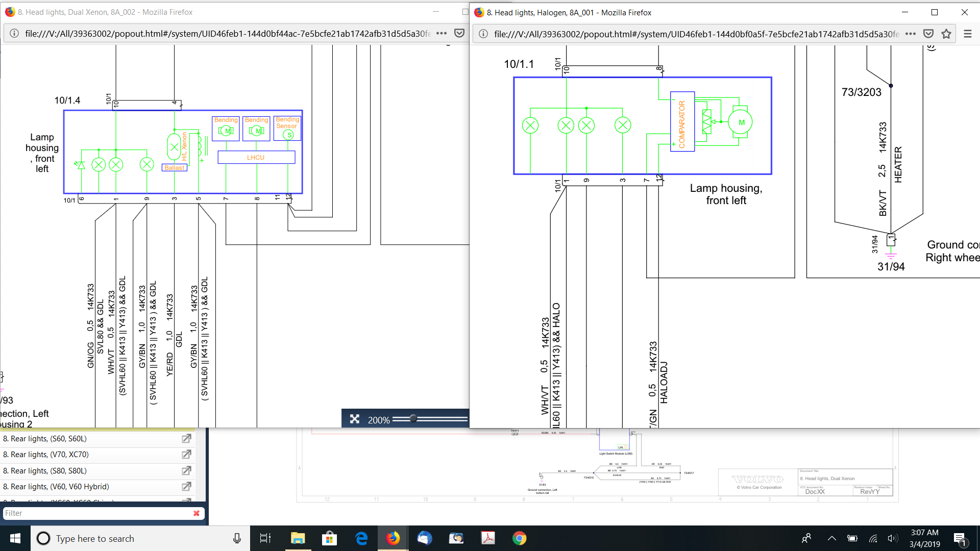980x551 pixels.
Task: Select Rear lights (V60, V60 Hybrid) item
Action: pos(56,487)
